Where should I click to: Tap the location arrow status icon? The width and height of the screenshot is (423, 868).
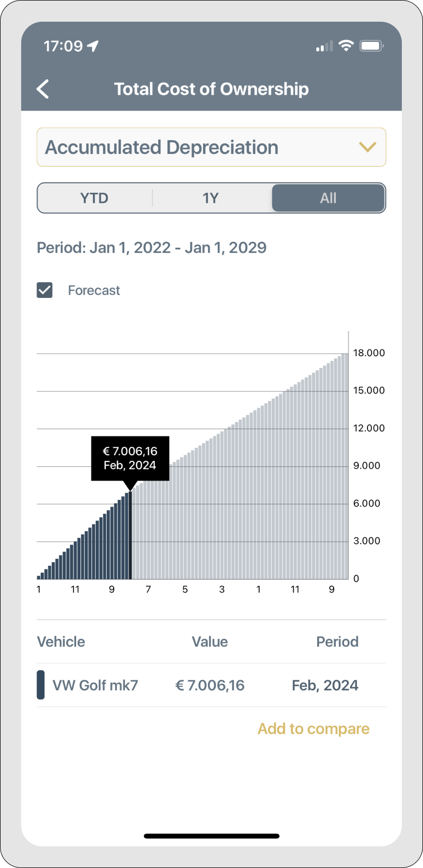tap(93, 47)
